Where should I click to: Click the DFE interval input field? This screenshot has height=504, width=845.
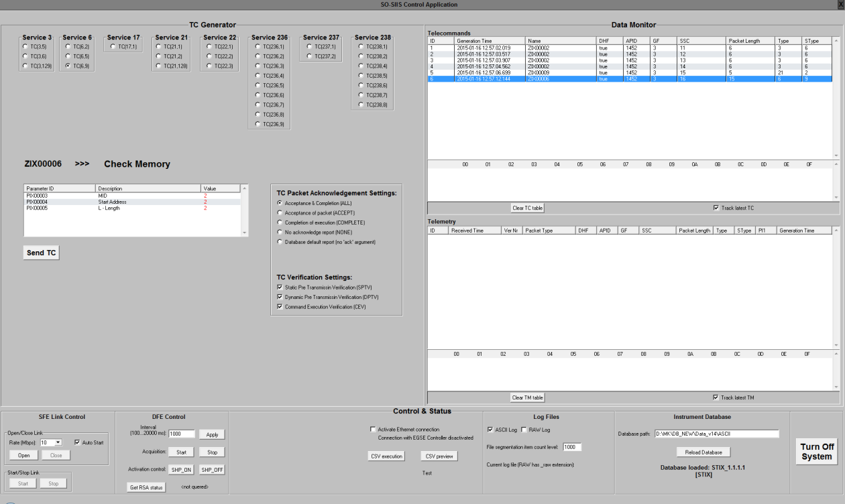(x=181, y=434)
